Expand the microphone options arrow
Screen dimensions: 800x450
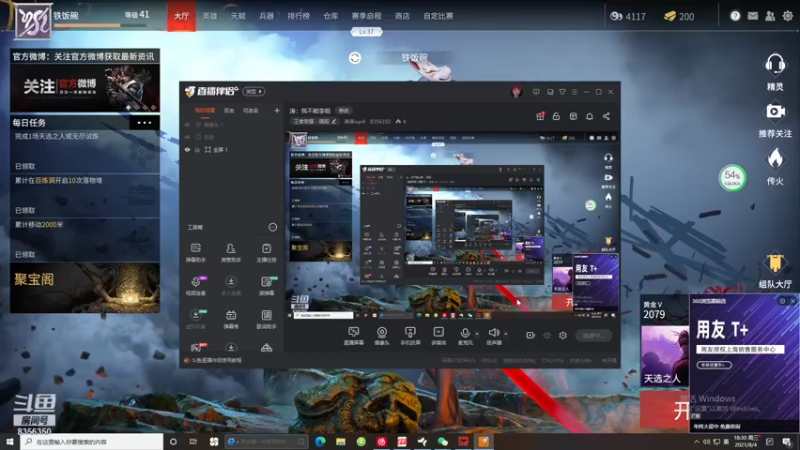click(x=477, y=334)
